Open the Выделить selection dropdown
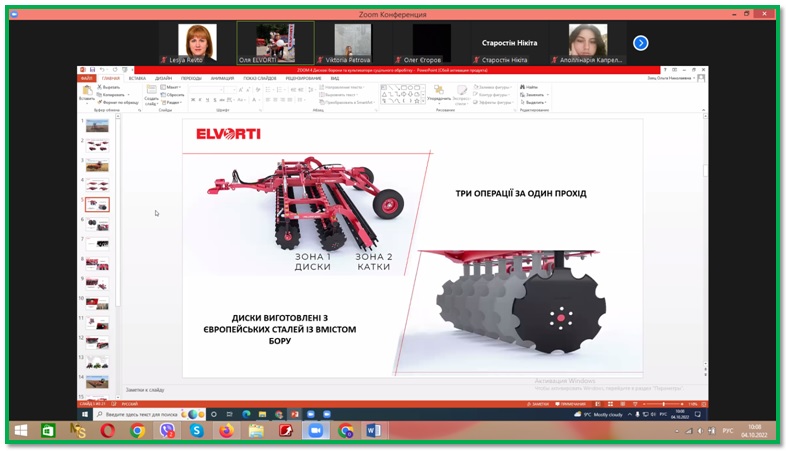The image size is (786, 451). [x=533, y=102]
